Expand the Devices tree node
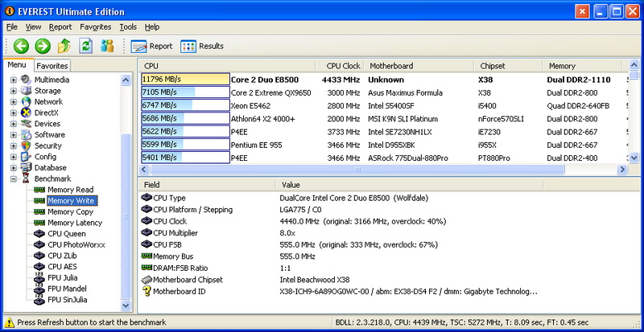The height and width of the screenshot is (332, 644). pyautogui.click(x=14, y=124)
